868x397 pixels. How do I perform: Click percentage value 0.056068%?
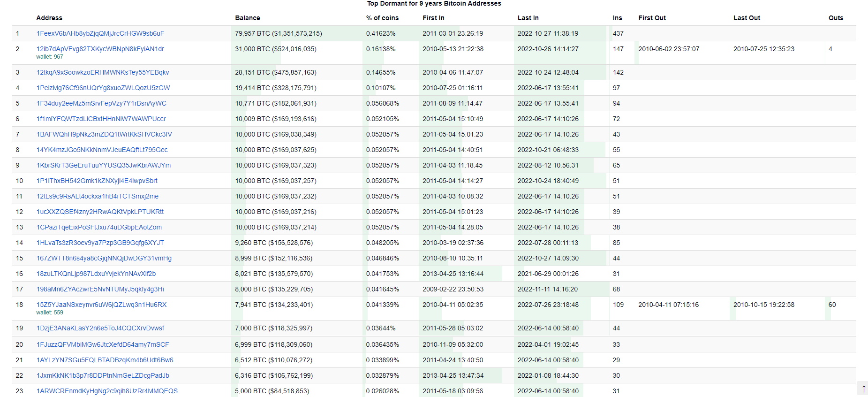383,103
